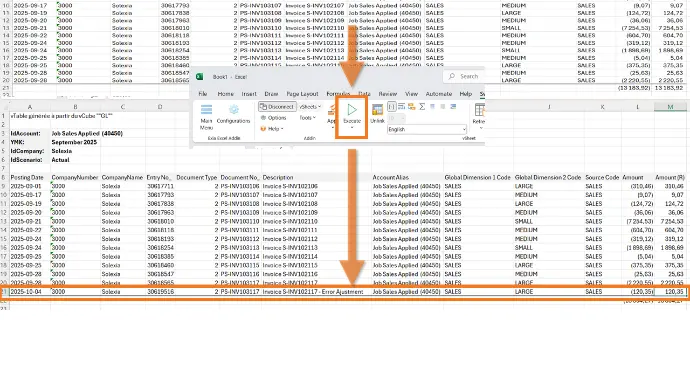Click the orange grid icon beside sigma
Image resolution: width=690 pixels, height=388 pixels.
click(411, 106)
